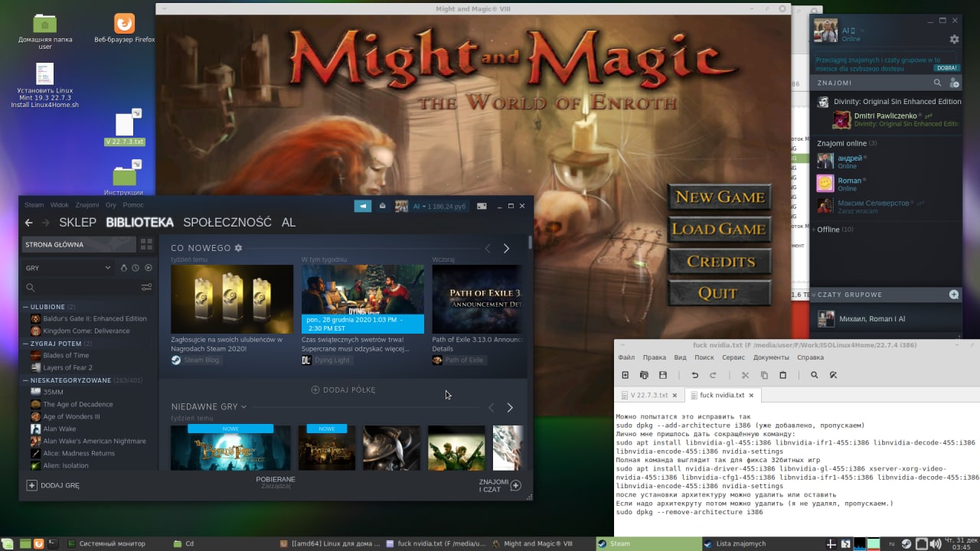Open the library advanced filter sliders icon

click(x=146, y=288)
